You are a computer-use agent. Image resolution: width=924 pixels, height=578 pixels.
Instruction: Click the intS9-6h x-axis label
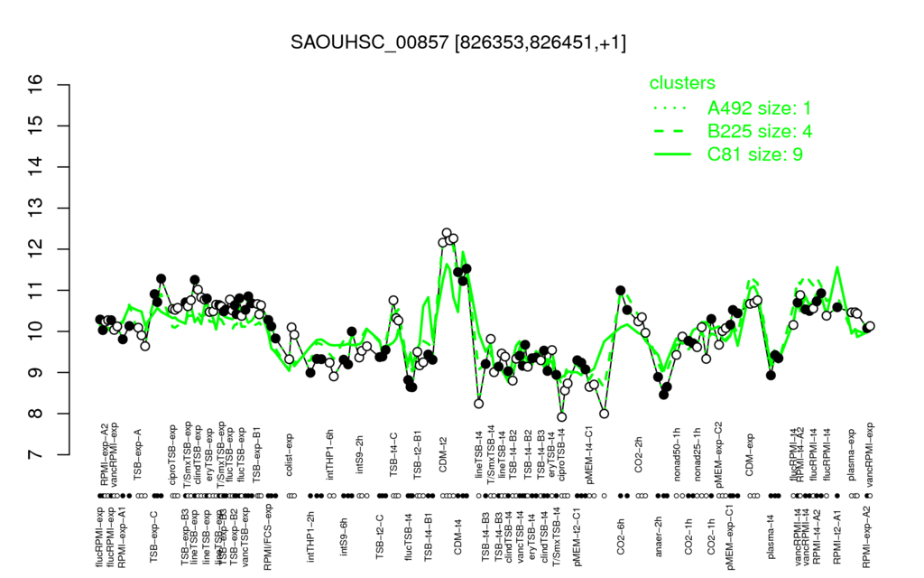pyautogui.click(x=345, y=537)
